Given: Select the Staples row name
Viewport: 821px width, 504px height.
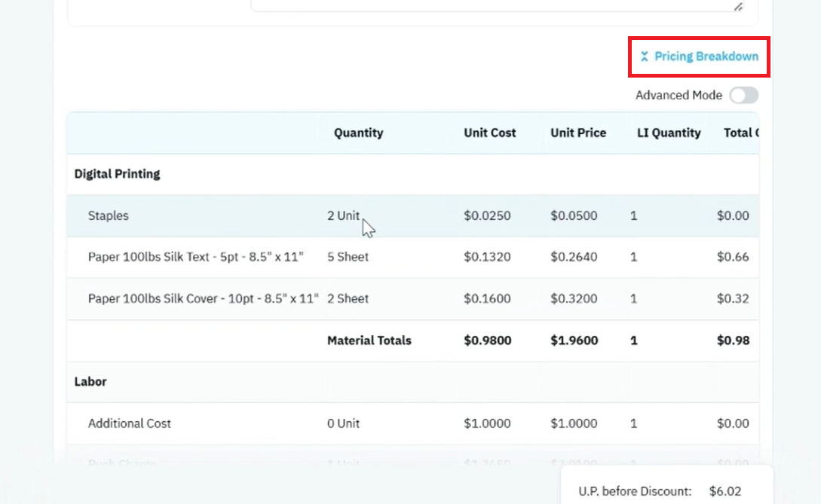Looking at the screenshot, I should click(109, 215).
